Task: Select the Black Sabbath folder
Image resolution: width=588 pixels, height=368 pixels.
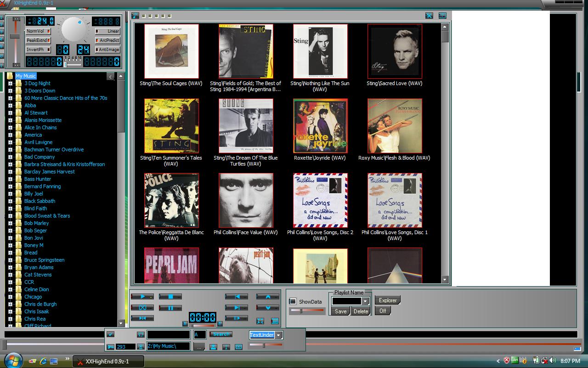Action: (x=40, y=201)
